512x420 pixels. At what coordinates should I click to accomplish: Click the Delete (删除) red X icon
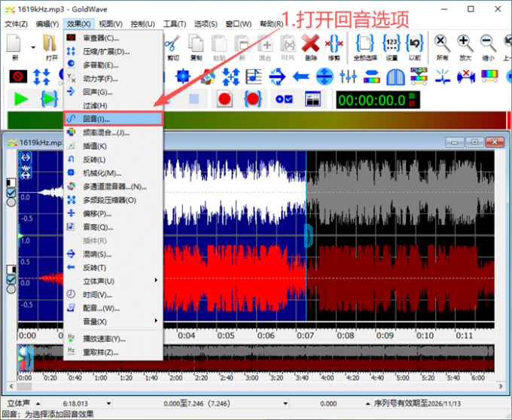pyautogui.click(x=310, y=44)
